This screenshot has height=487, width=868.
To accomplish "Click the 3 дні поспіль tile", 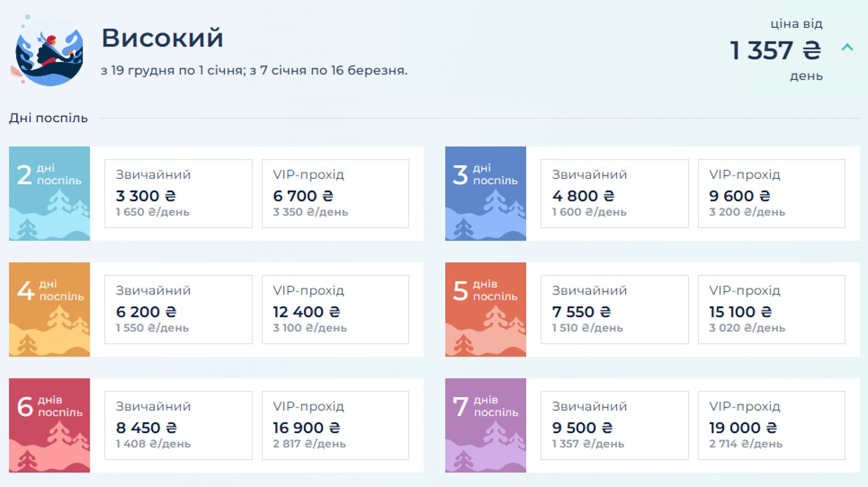I will [x=485, y=193].
